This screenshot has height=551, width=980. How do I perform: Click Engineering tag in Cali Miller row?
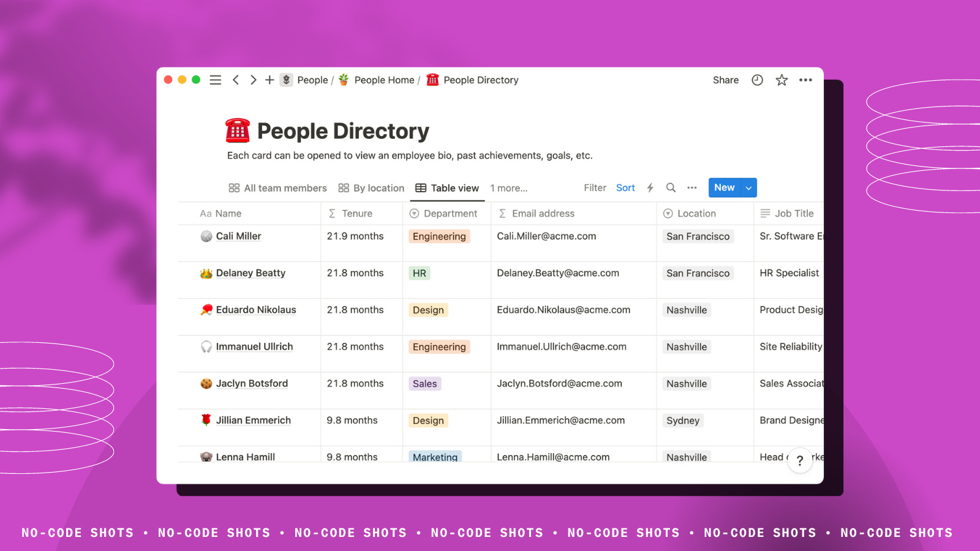pyautogui.click(x=439, y=236)
